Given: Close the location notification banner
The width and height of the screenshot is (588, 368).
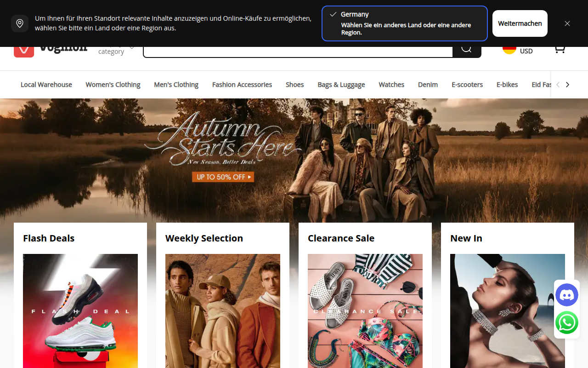Looking at the screenshot, I should click(x=567, y=23).
